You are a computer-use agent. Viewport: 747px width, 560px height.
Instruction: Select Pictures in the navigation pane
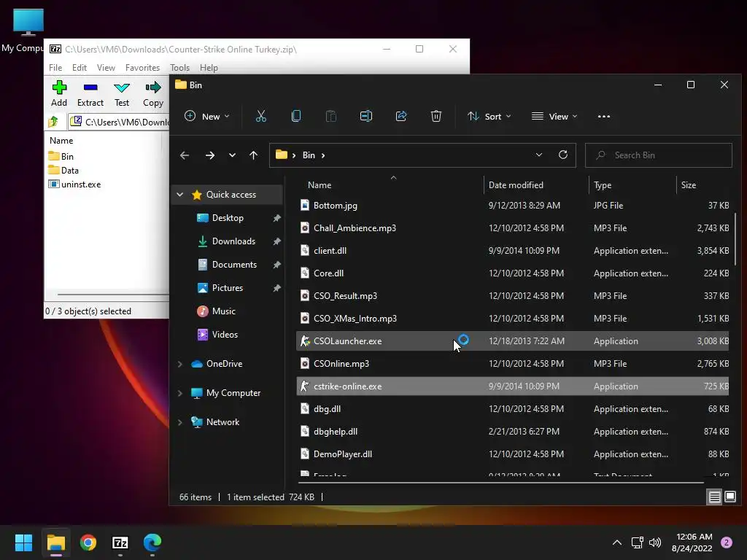pyautogui.click(x=228, y=287)
